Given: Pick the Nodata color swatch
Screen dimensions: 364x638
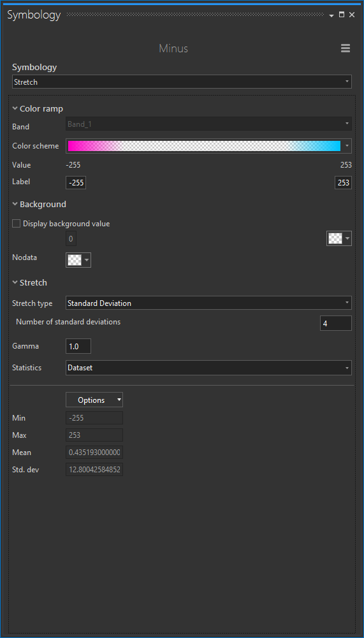Looking at the screenshot, I should coord(78,260).
